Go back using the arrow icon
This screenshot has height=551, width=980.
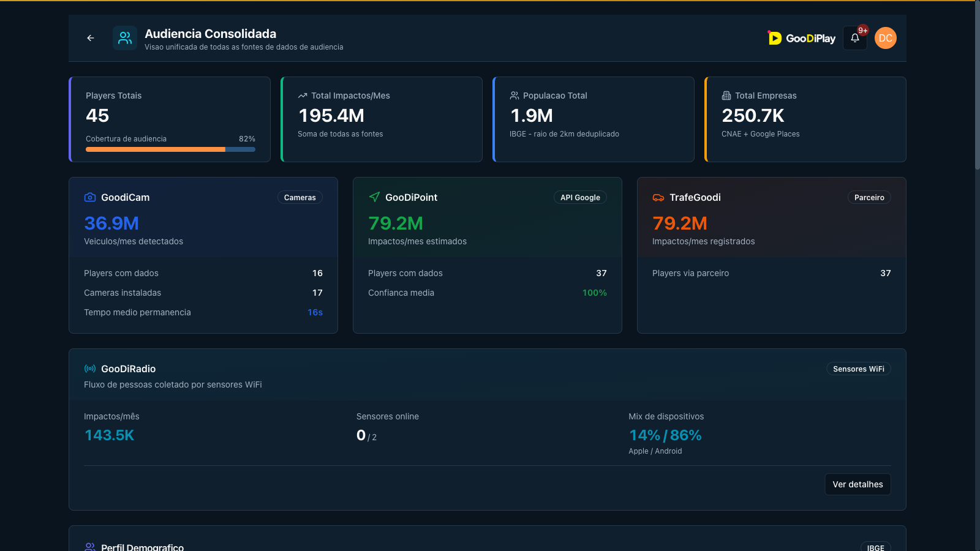pos(91,38)
